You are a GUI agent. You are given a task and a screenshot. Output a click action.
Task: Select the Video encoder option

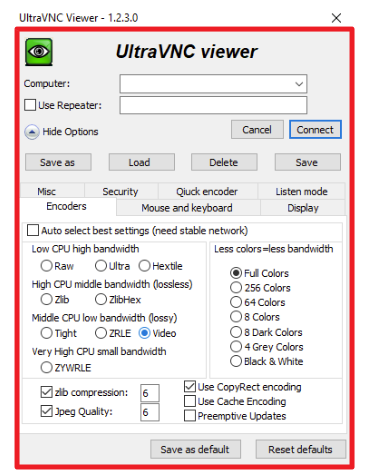click(145, 333)
